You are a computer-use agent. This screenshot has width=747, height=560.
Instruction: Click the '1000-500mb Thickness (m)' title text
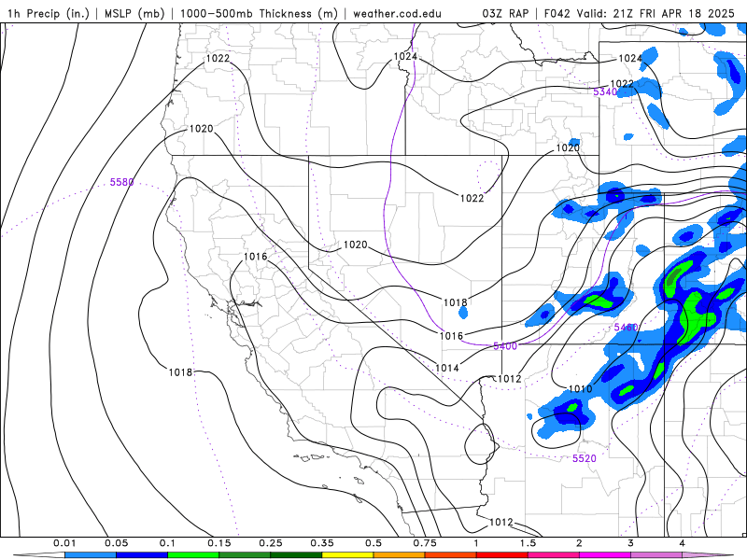tap(259, 13)
